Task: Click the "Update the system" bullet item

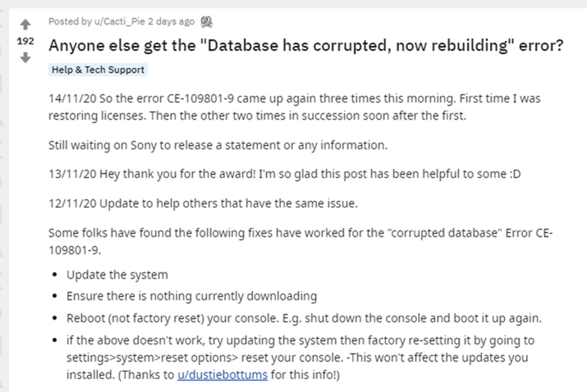Action: (117, 275)
